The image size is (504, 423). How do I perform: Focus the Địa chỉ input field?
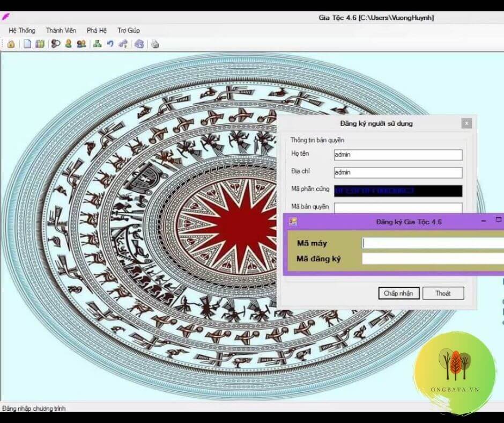tap(398, 172)
